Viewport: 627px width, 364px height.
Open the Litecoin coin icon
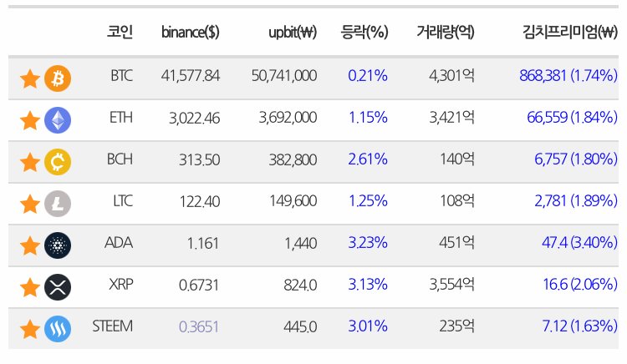pyautogui.click(x=58, y=204)
